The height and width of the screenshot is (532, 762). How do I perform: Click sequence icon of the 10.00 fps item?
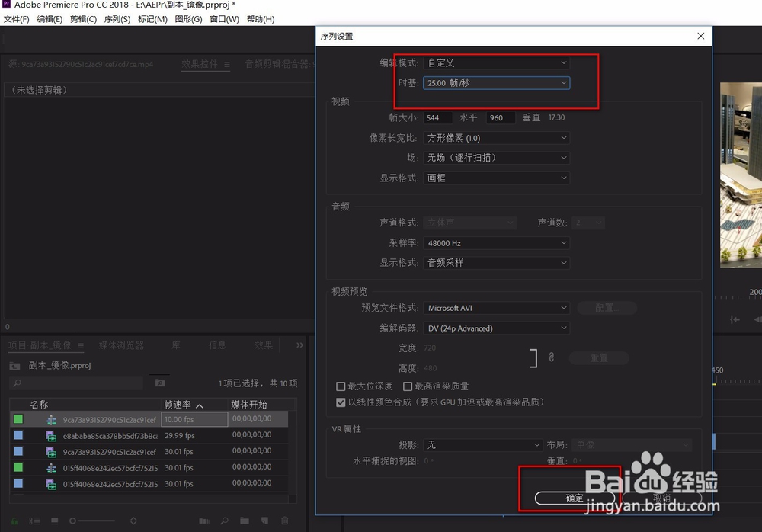51,420
